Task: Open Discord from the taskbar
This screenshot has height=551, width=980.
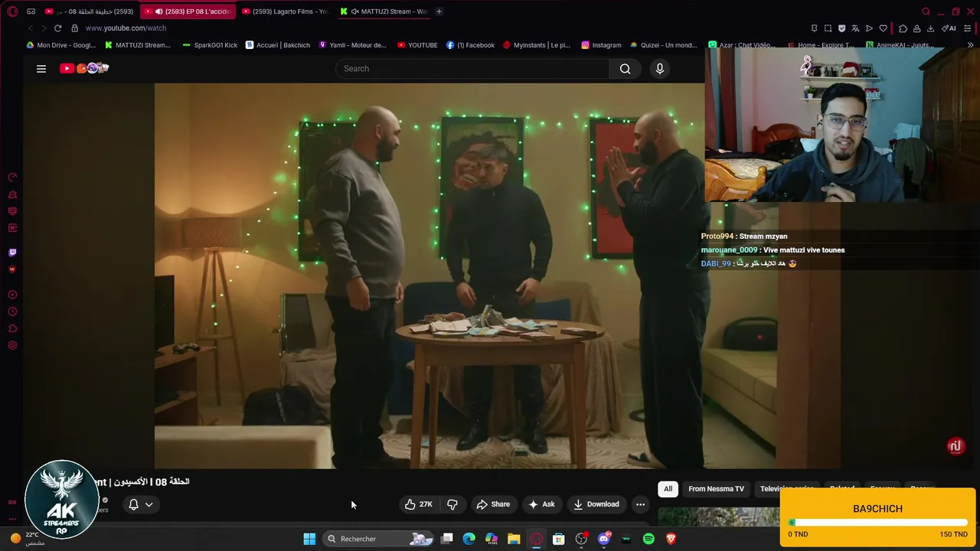Action: [604, 539]
